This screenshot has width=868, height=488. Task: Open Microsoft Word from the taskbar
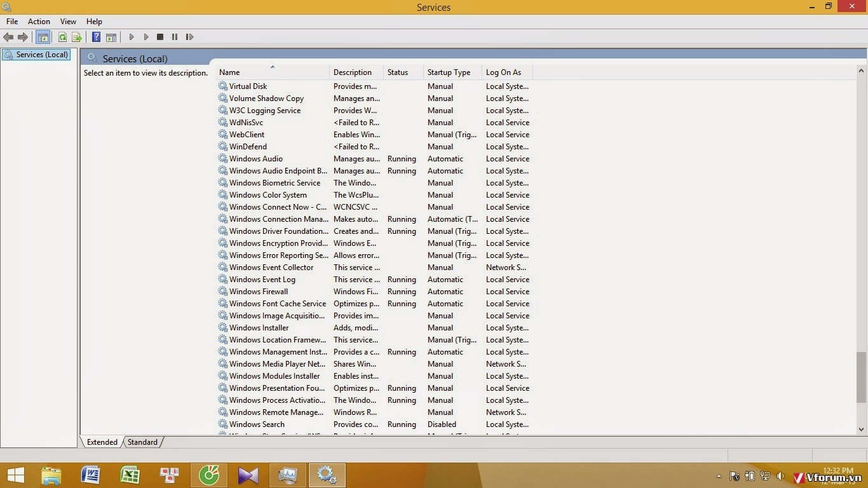(x=91, y=475)
